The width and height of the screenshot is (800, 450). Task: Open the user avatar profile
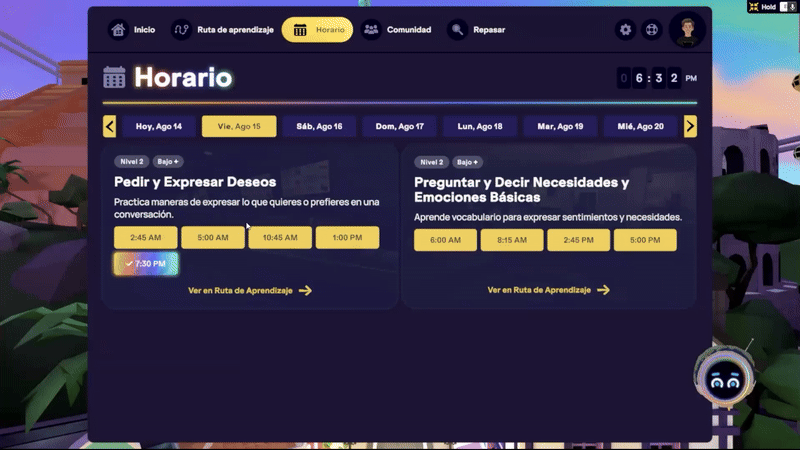tap(687, 30)
